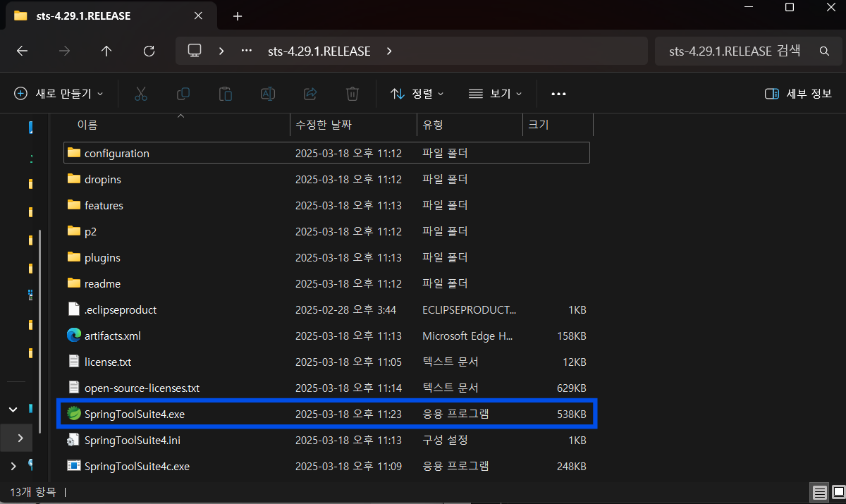Expand the hidden path ellipsis in address bar
The width and height of the screenshot is (846, 504).
pyautogui.click(x=246, y=51)
